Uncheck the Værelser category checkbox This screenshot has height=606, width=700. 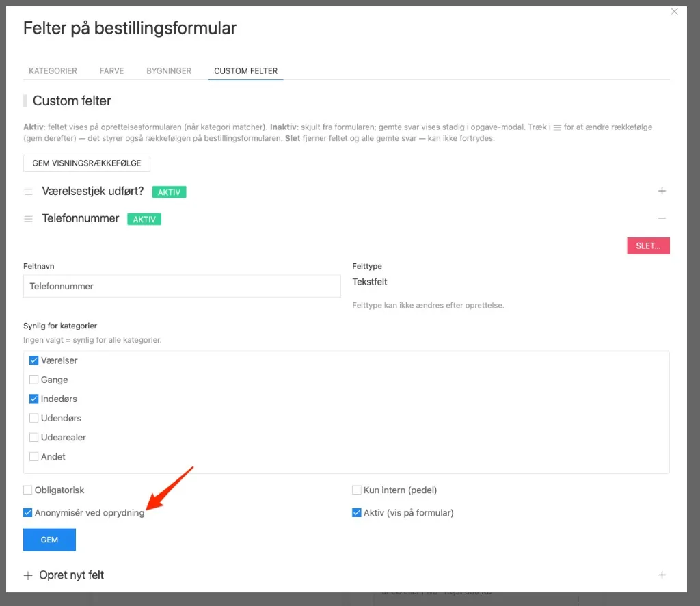coord(34,360)
